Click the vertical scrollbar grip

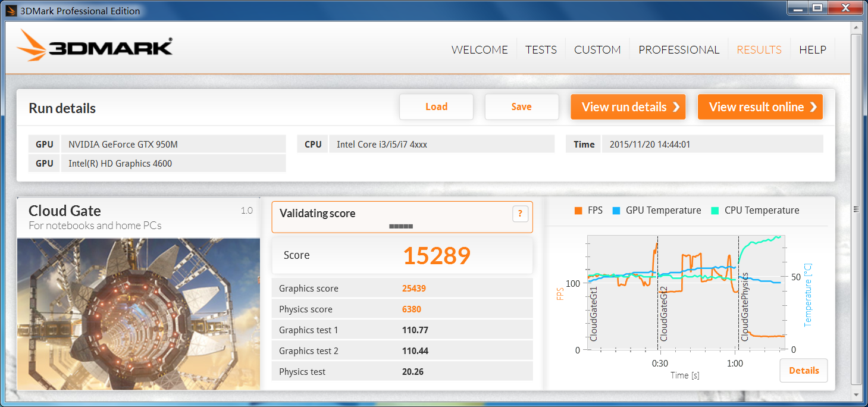(x=856, y=209)
